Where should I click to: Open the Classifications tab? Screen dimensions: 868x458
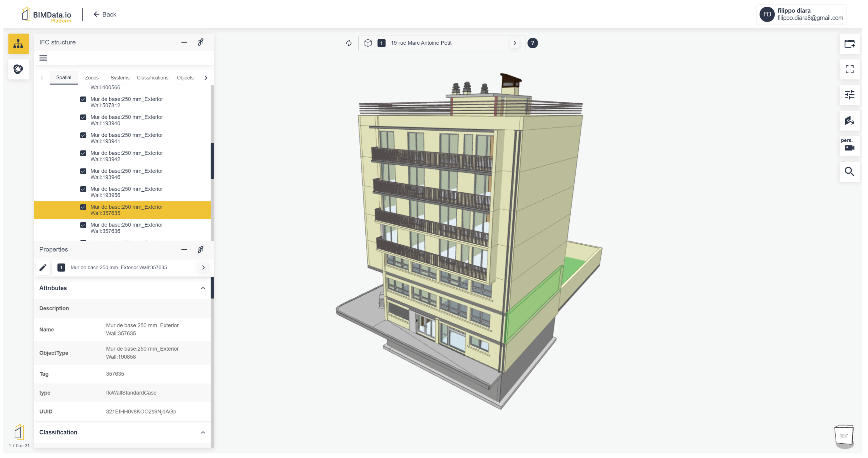[153, 78]
